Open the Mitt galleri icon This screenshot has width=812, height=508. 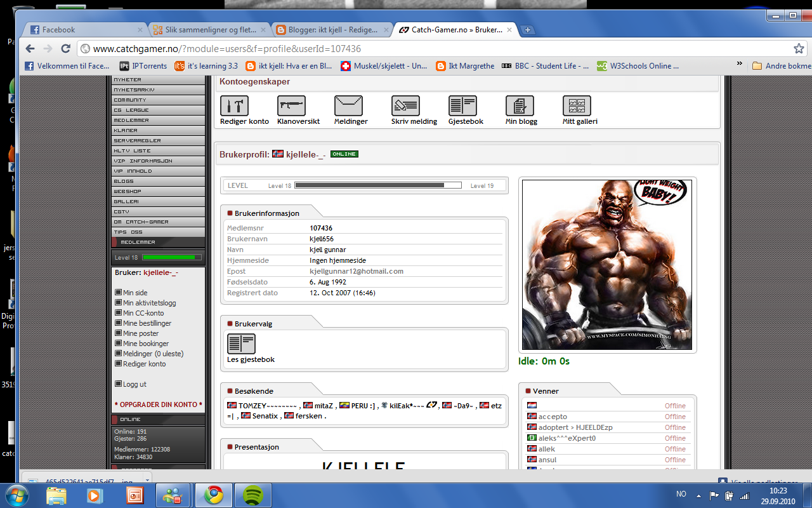577,105
